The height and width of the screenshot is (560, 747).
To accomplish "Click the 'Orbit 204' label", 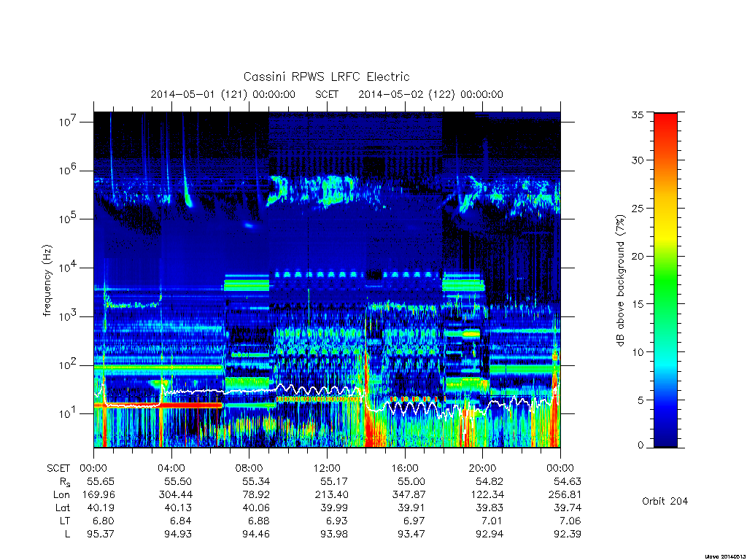I will (665, 501).
